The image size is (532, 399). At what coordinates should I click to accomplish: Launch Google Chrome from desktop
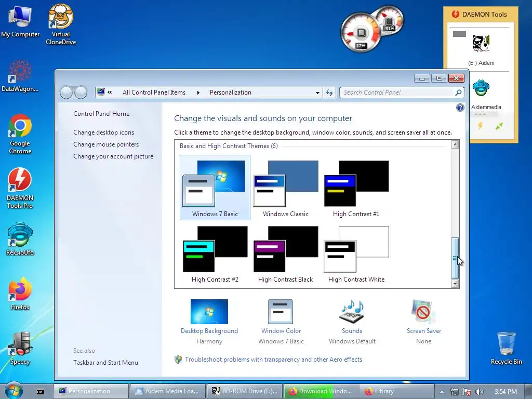(20, 134)
